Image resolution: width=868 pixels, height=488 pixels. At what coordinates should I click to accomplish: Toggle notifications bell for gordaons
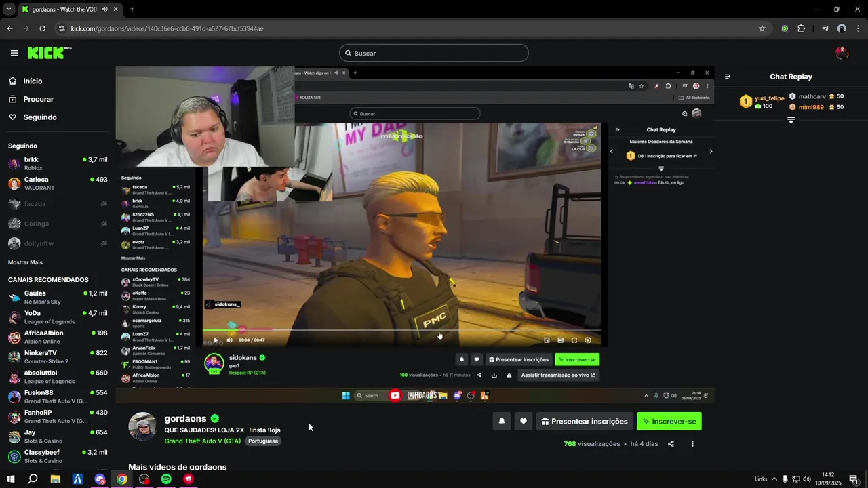click(502, 422)
